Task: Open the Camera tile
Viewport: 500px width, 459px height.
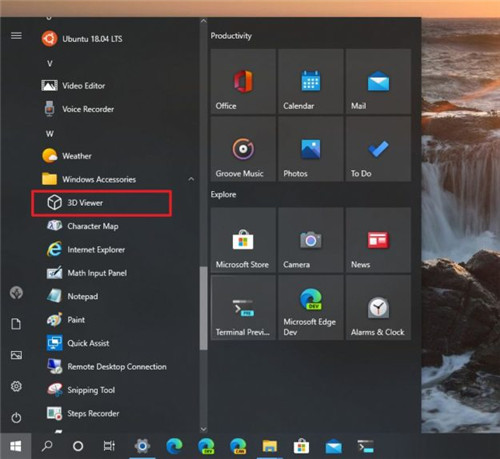Action: 311,240
